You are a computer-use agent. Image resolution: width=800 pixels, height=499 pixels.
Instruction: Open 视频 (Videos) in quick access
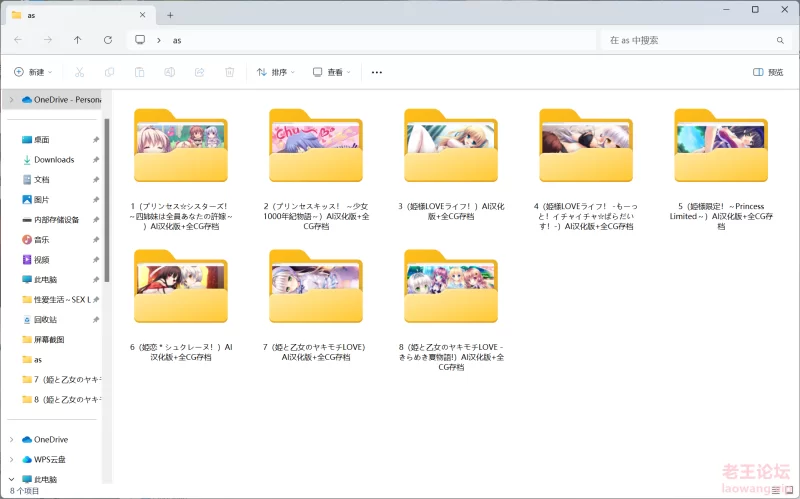36,260
